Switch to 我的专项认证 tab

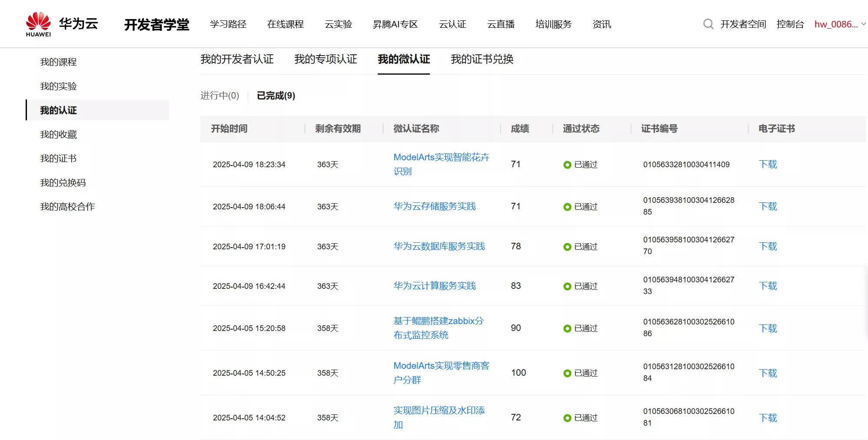click(x=326, y=59)
